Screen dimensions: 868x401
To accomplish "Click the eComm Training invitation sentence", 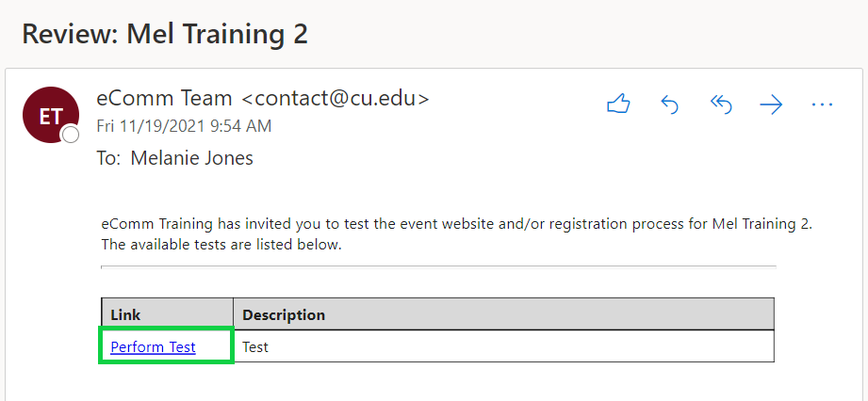I will pyautogui.click(x=457, y=225).
